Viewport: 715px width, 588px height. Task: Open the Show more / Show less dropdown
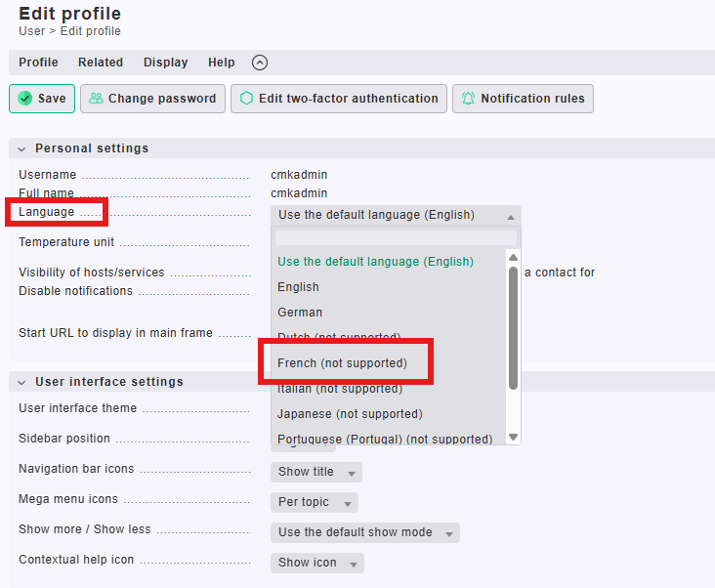364,532
